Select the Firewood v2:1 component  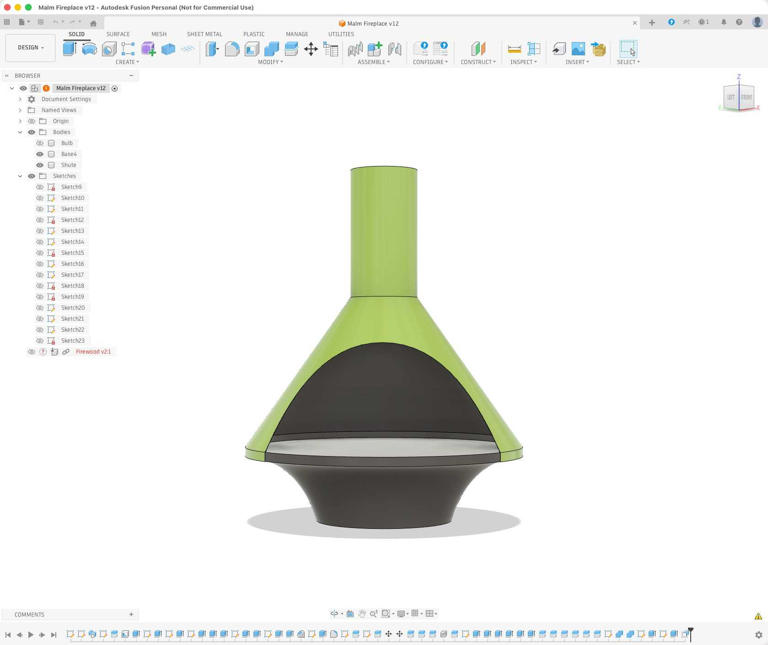93,352
